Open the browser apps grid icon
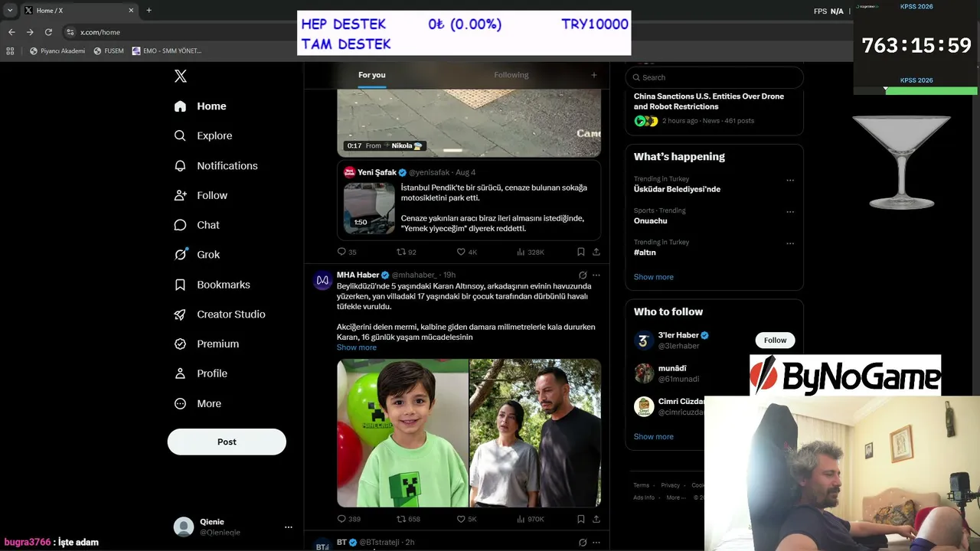The width and height of the screenshot is (980, 551). (10, 51)
